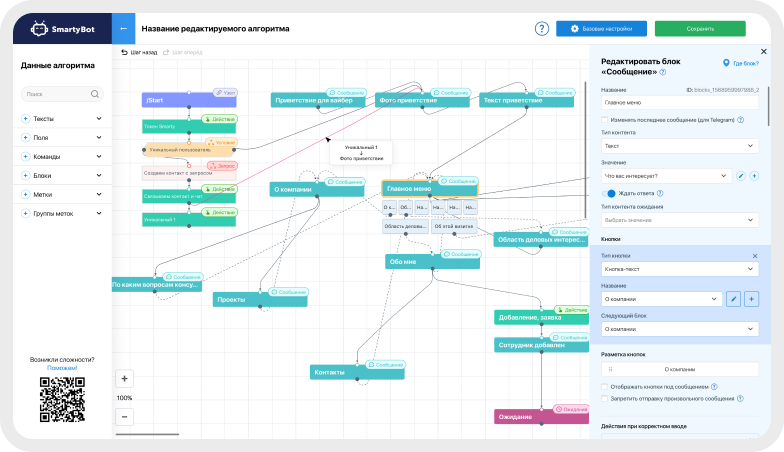Open the Тип контента dropdown

680,146
